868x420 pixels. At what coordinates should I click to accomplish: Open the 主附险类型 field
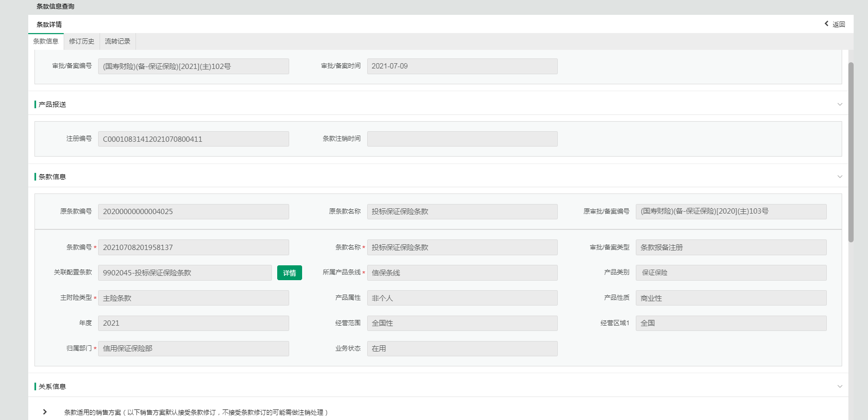tap(193, 298)
